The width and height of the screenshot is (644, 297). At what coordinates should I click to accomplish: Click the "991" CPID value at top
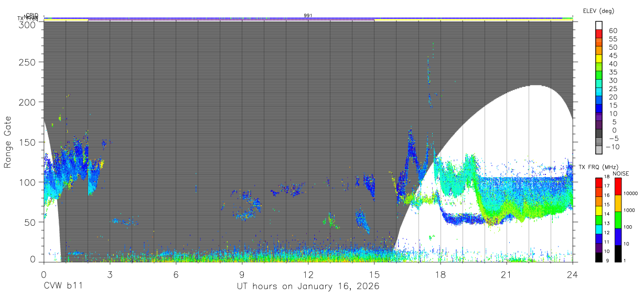[x=308, y=16]
